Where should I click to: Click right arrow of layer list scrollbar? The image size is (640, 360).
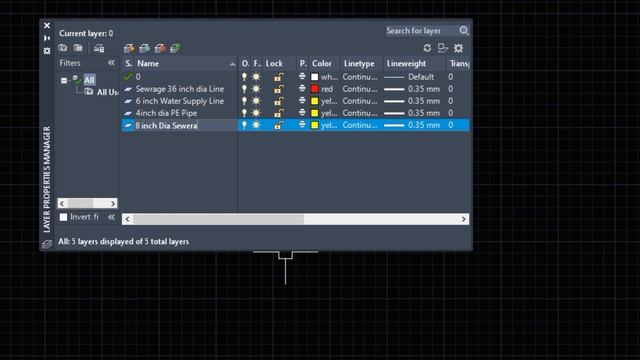(464, 219)
